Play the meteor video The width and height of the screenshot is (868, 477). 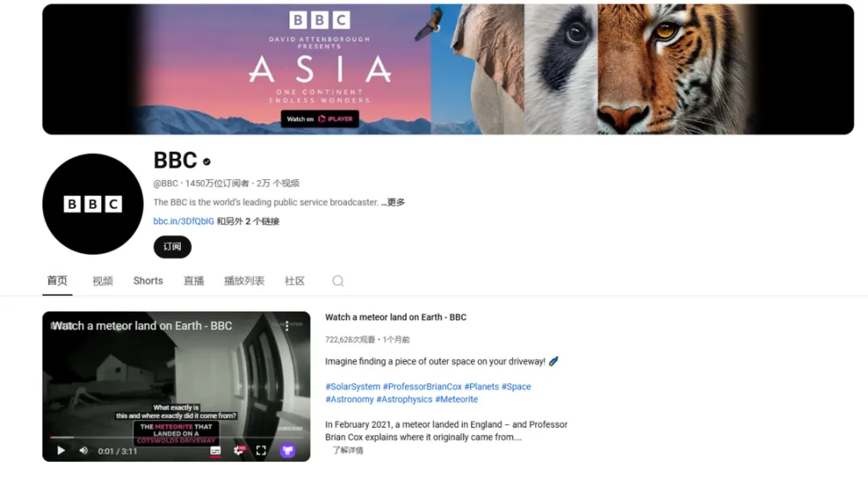click(61, 450)
